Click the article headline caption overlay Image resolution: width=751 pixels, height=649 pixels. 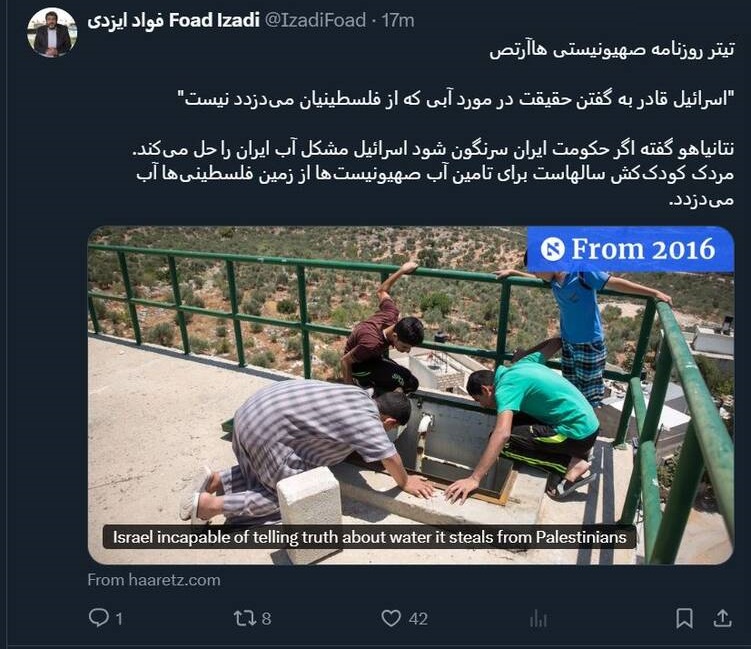pyautogui.click(x=369, y=537)
